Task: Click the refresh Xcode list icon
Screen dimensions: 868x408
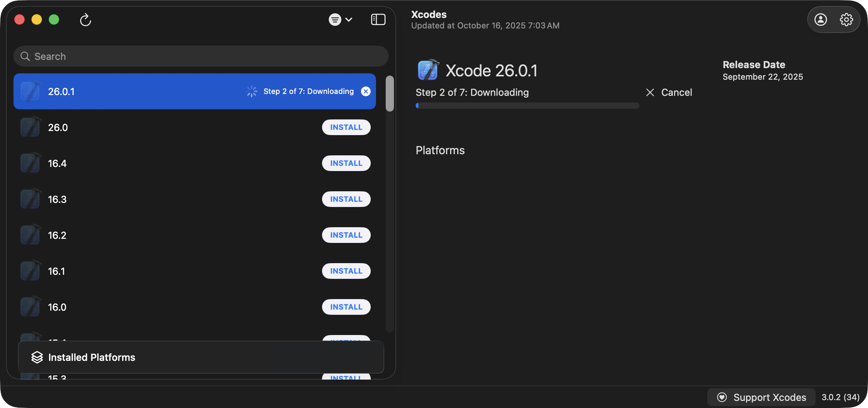Action: 85,20
